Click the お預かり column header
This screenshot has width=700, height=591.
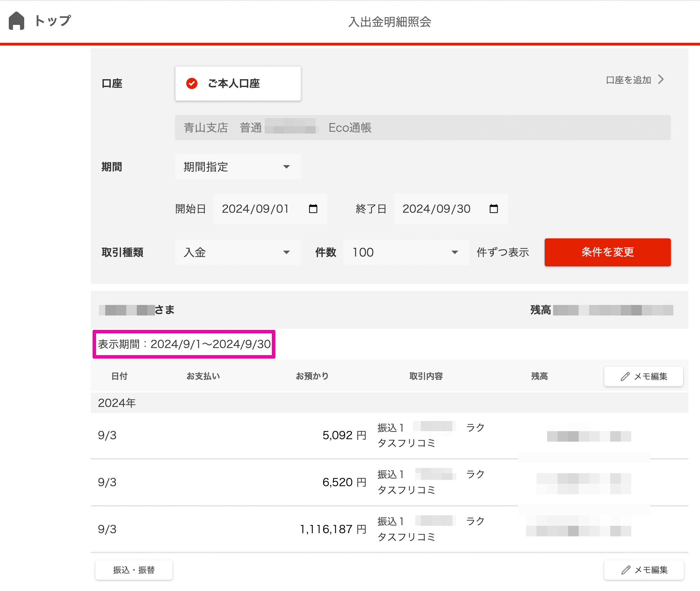pyautogui.click(x=312, y=376)
